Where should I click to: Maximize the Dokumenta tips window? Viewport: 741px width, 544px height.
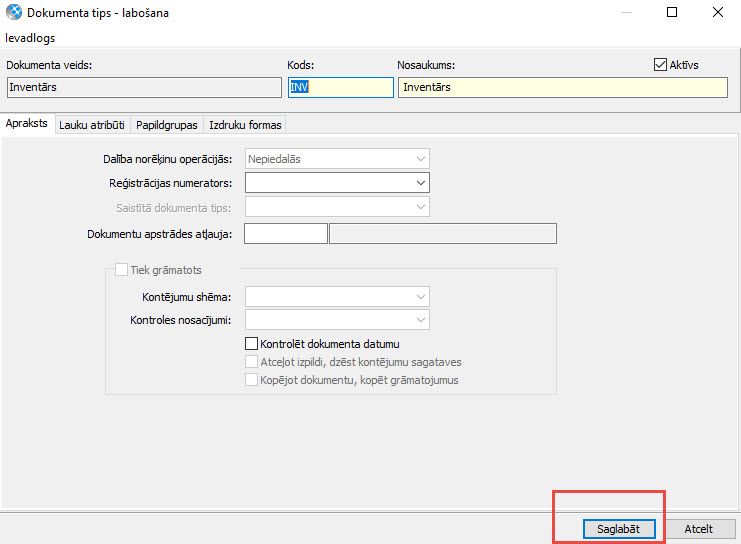(x=672, y=12)
